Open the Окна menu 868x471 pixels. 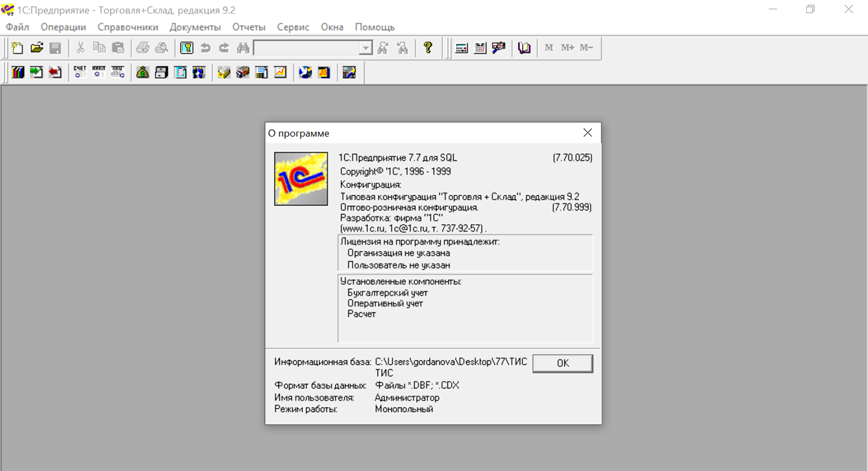(x=332, y=27)
